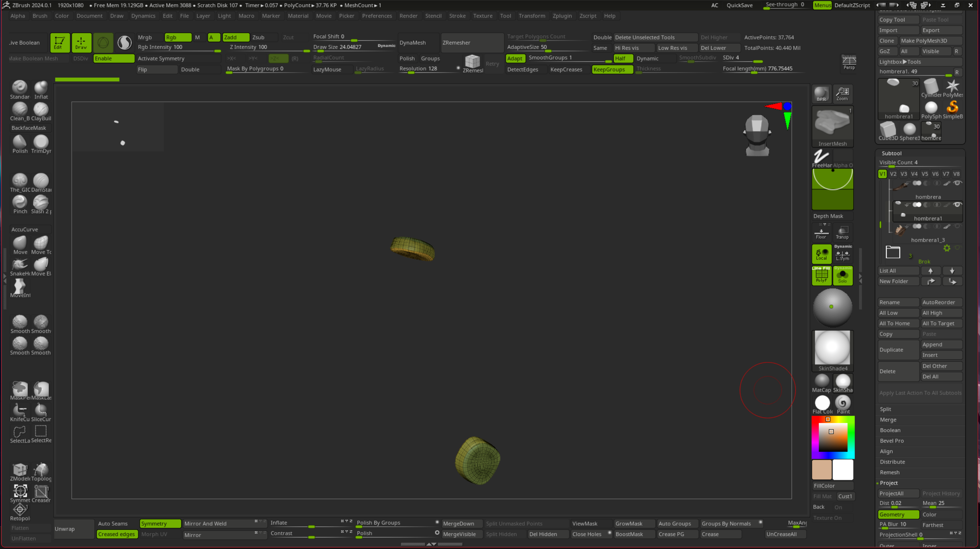This screenshot has height=549, width=980.
Task: Click the BPR render icon
Action: click(x=821, y=93)
